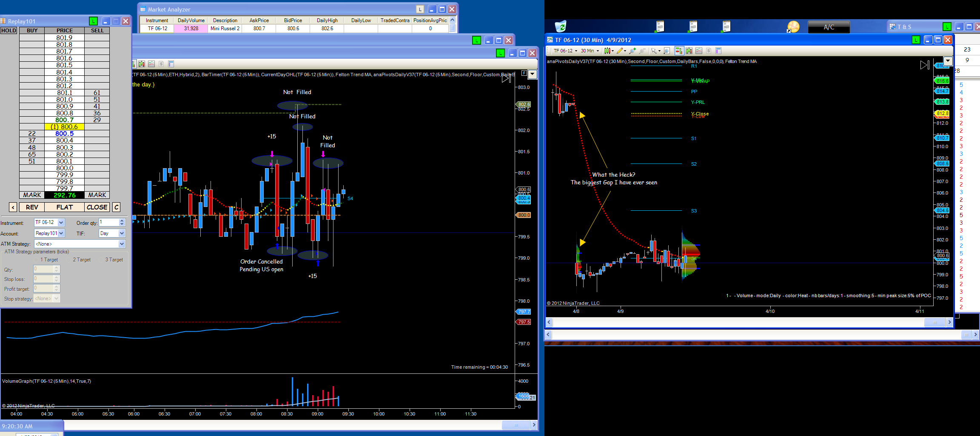The image size is (980, 436).
Task: Click the FLAT button
Action: pos(65,207)
